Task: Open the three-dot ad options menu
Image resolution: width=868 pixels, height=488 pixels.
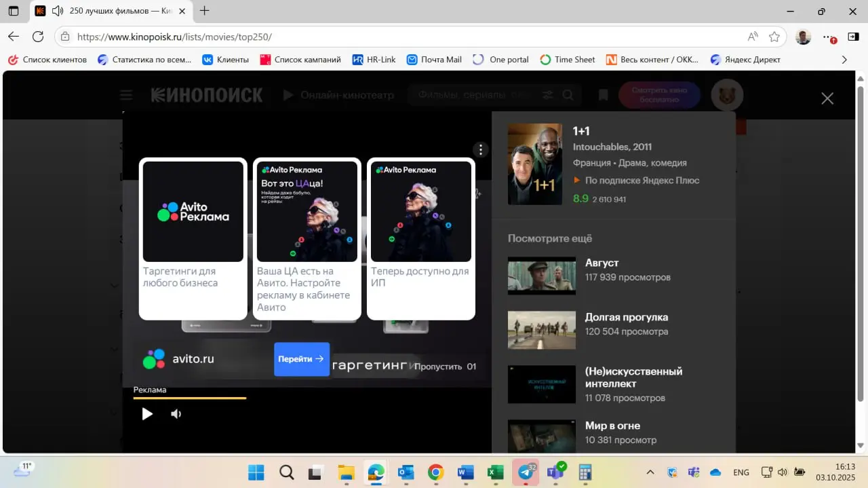Action: [480, 149]
